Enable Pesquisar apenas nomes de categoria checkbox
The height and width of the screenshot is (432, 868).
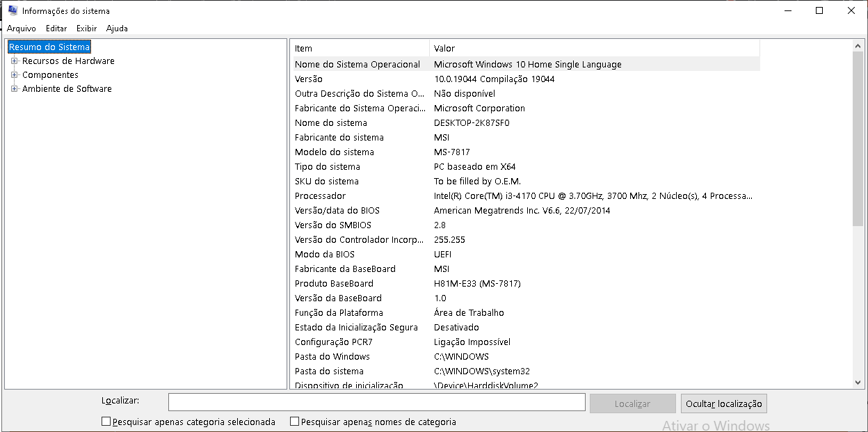pos(294,422)
